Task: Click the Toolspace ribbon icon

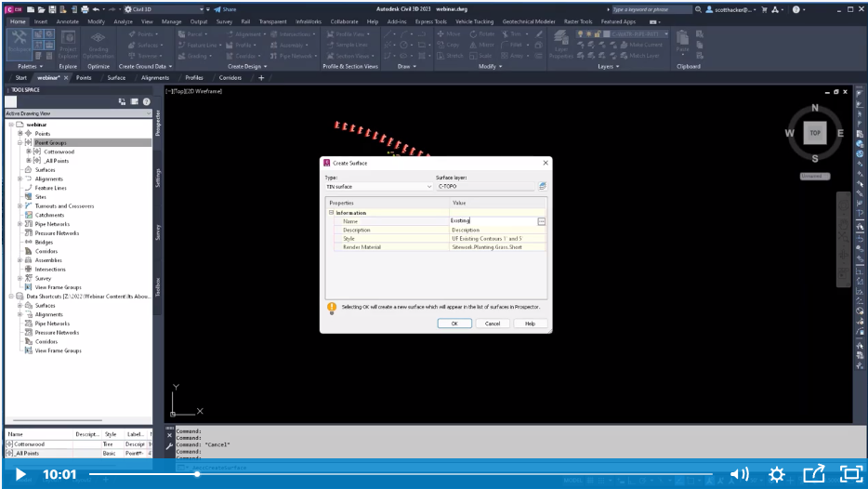Action: (19, 40)
